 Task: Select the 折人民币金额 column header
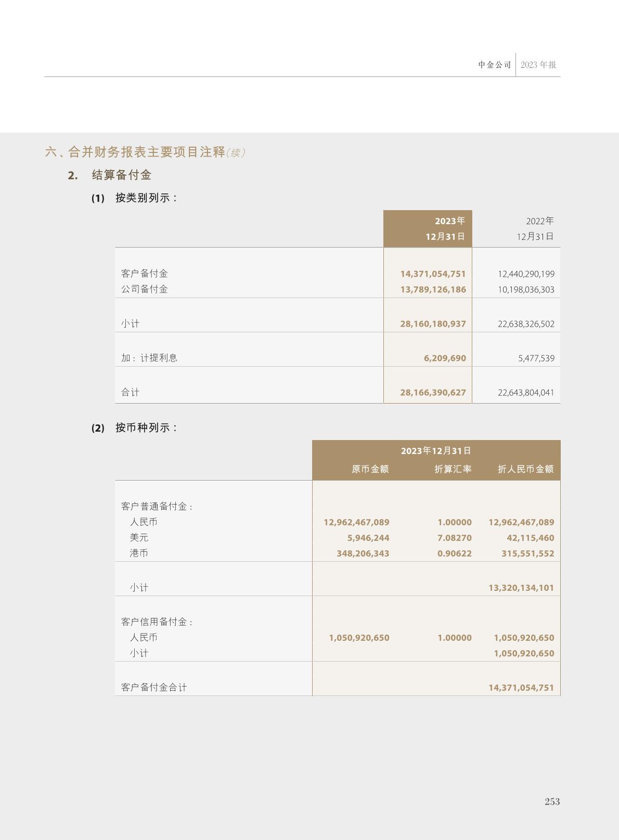click(x=525, y=469)
